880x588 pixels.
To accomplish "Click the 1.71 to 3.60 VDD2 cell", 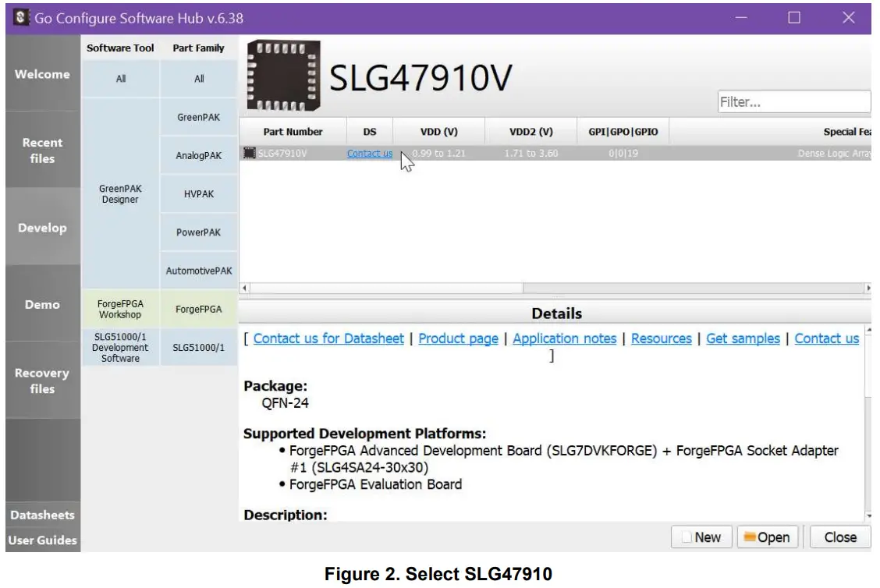I will click(x=531, y=153).
